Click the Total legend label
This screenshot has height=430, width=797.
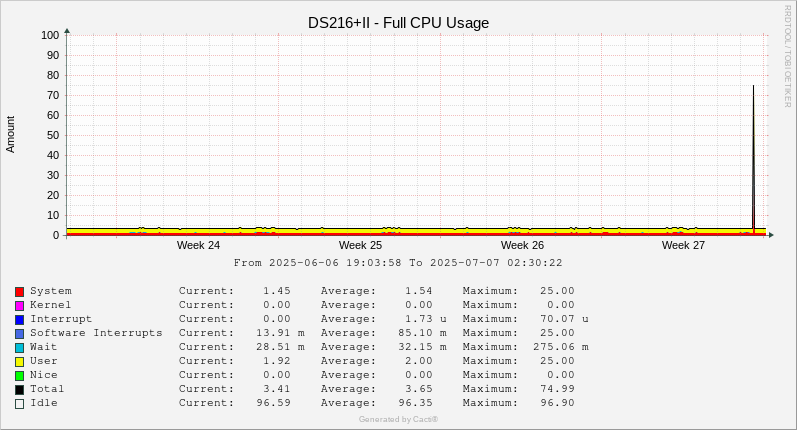47,389
